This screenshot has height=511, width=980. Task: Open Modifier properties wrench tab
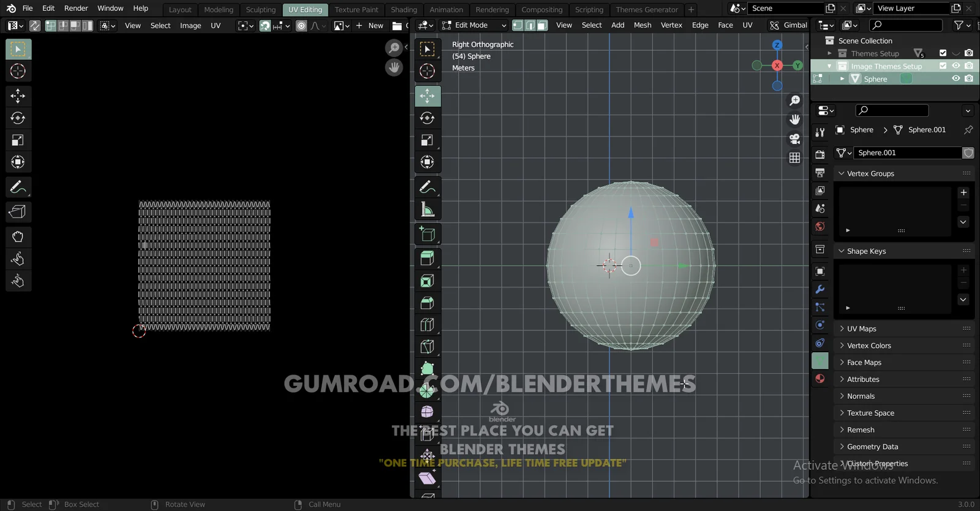click(x=820, y=289)
